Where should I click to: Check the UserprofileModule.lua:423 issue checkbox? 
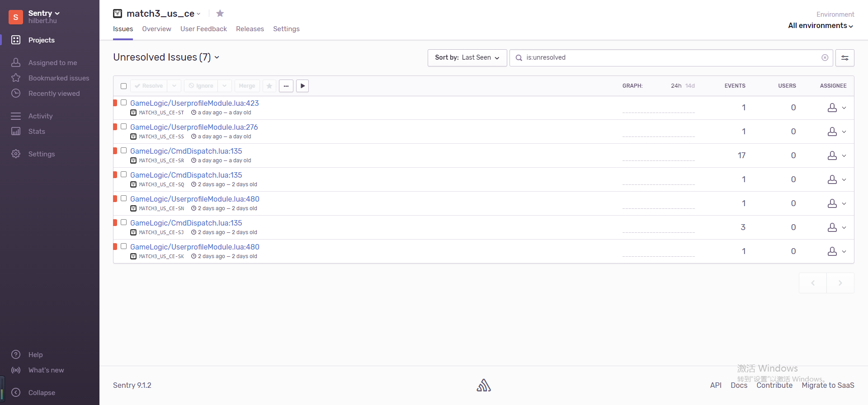123,103
